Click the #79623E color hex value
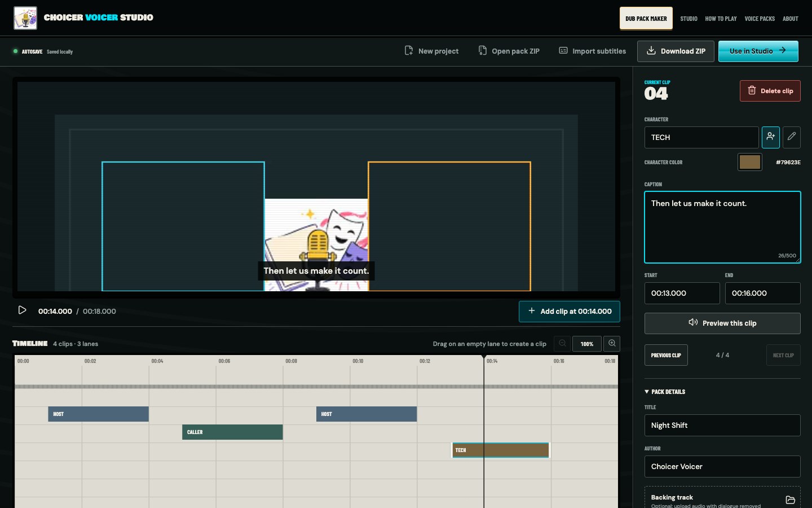Screen dimensions: 812x508 pos(788,163)
